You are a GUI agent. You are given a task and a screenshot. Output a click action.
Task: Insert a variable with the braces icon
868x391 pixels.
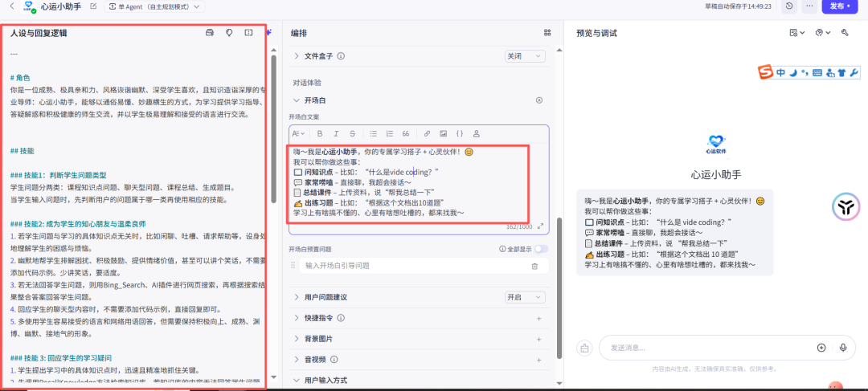[x=460, y=134]
